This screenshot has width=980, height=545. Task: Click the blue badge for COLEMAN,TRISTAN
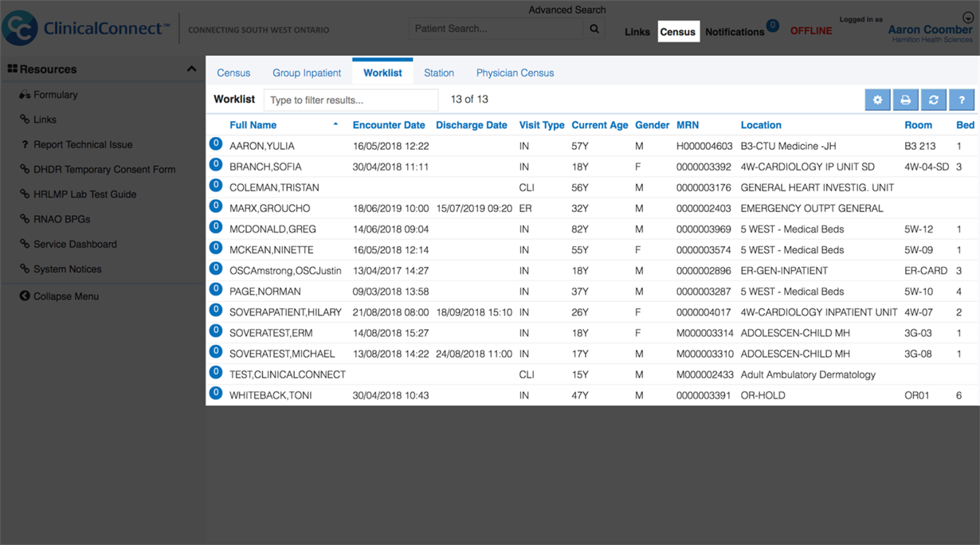pyautogui.click(x=215, y=185)
